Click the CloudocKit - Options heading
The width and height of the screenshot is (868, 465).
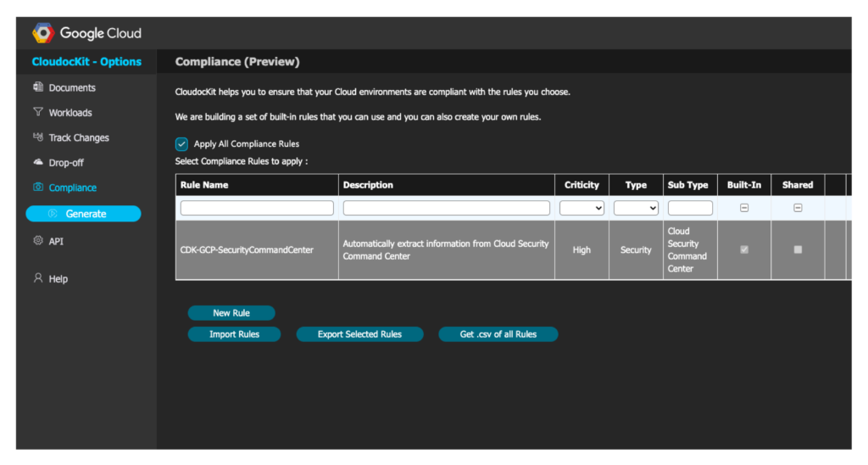coord(86,62)
